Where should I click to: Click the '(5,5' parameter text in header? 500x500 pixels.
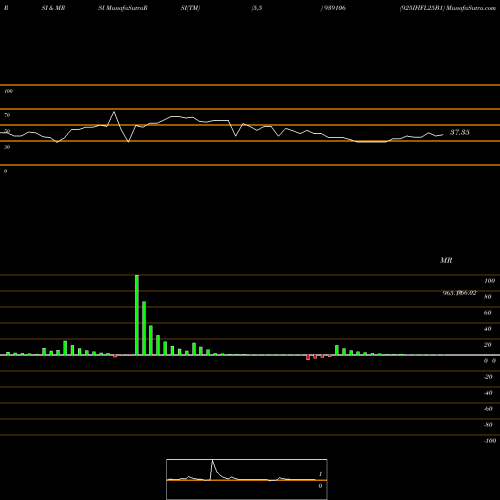click(257, 8)
